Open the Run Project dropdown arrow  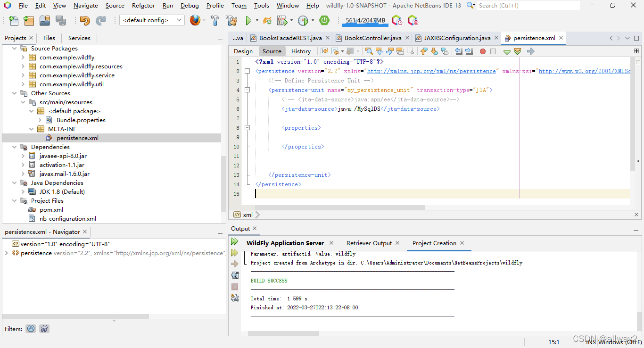pos(257,20)
